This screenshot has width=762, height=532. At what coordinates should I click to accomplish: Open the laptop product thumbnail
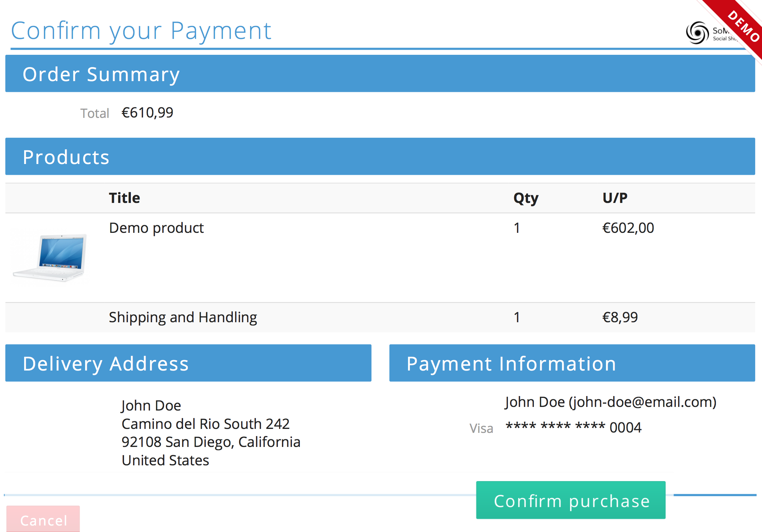pyautogui.click(x=50, y=257)
